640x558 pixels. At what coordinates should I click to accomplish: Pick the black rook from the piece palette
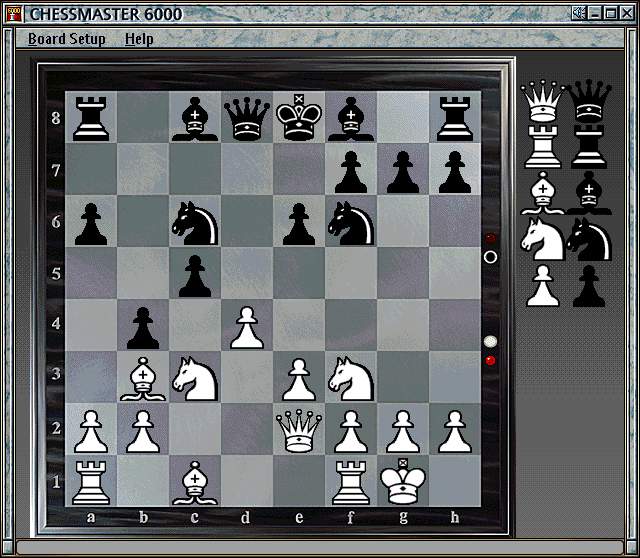point(589,147)
